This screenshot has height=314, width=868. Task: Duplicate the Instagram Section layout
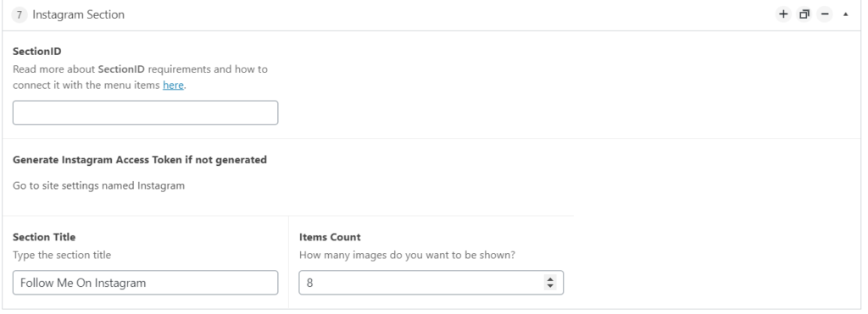(804, 14)
